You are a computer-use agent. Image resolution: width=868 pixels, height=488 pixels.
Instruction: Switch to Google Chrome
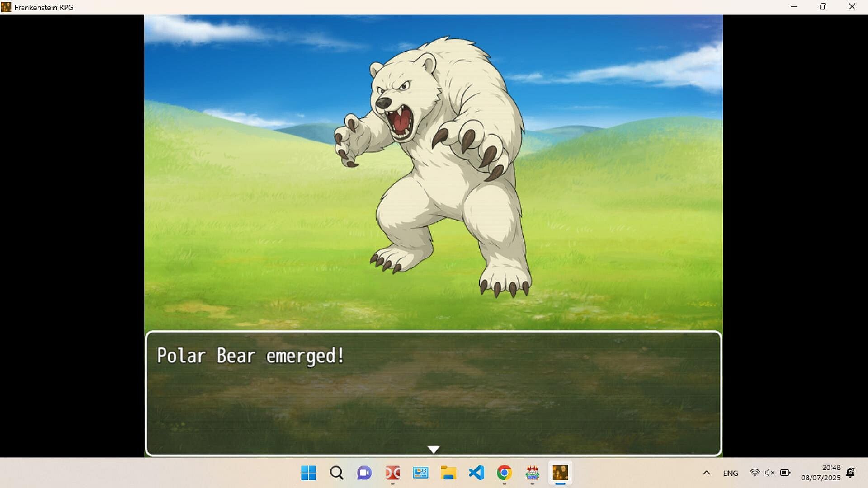click(505, 473)
